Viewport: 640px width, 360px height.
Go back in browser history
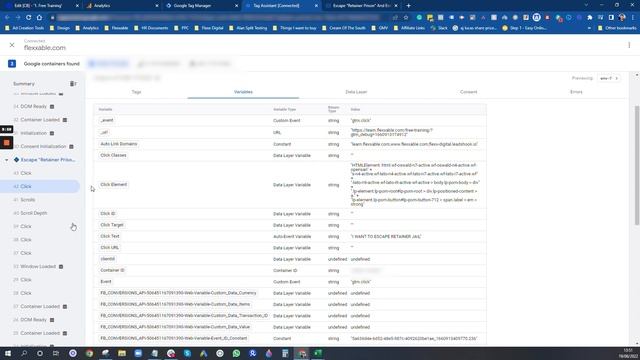pos(7,18)
